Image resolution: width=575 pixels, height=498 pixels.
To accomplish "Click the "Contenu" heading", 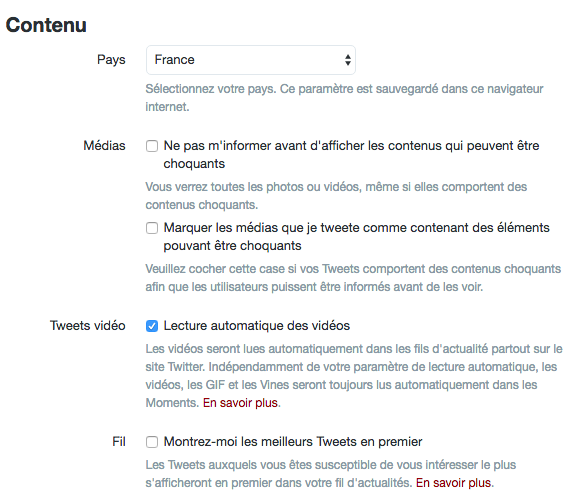I will [46, 25].
